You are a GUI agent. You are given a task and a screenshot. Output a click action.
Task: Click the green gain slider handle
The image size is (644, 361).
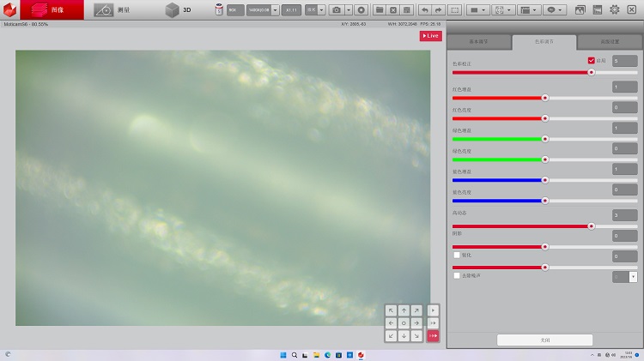(x=544, y=139)
